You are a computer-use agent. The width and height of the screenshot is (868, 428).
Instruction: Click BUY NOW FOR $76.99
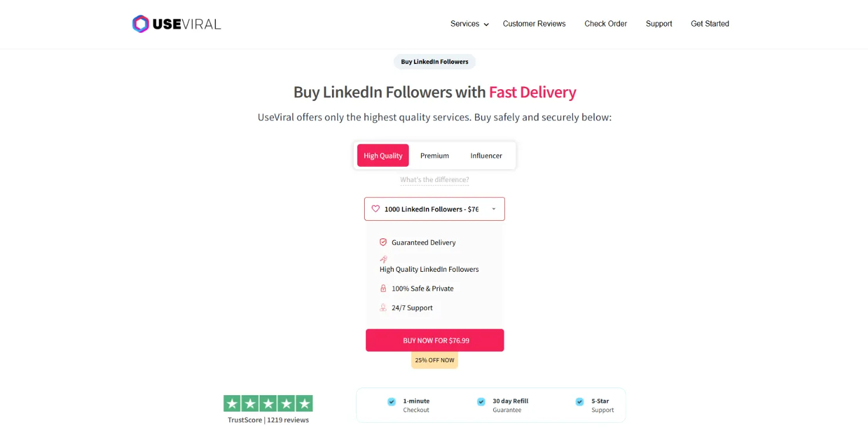(x=434, y=340)
